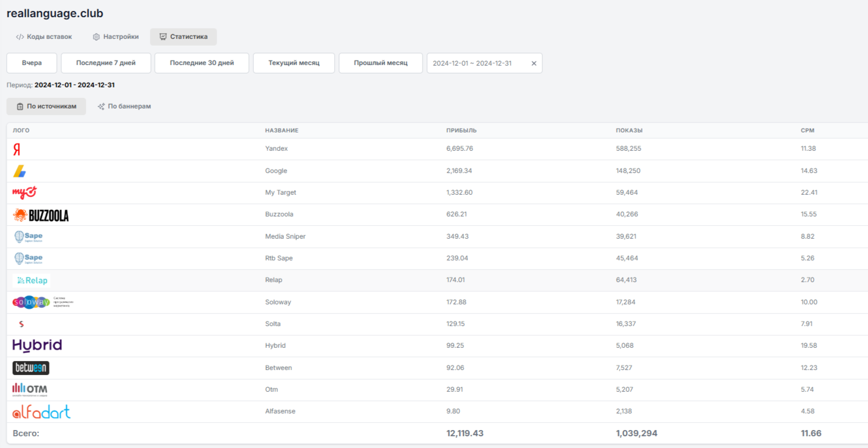Clear the date range with X
This screenshot has width=868, height=448.
[x=534, y=63]
